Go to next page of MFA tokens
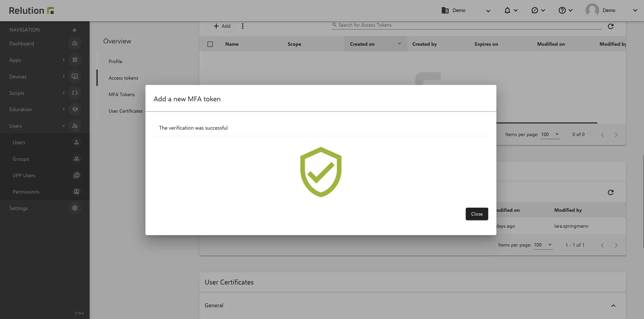The height and width of the screenshot is (319, 644). point(616,245)
